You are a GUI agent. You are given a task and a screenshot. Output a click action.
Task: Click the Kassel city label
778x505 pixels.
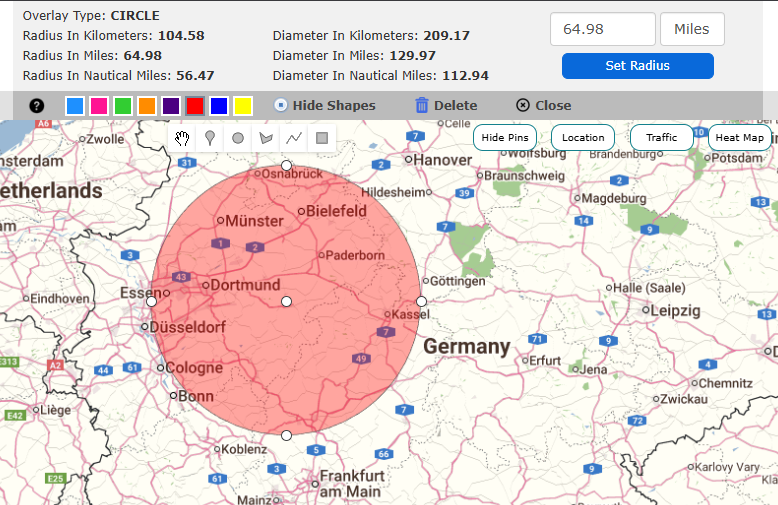click(x=410, y=314)
